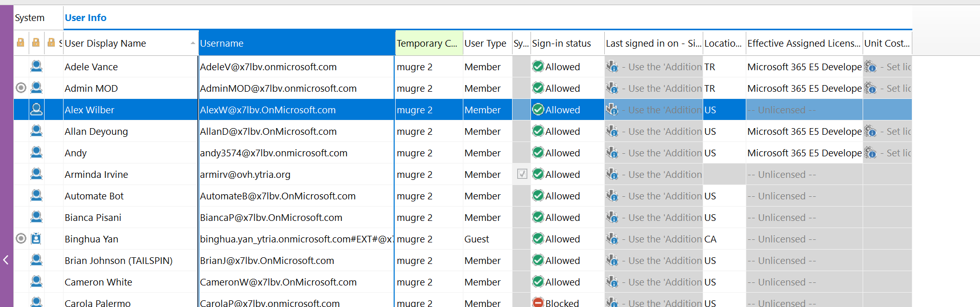The height and width of the screenshot is (307, 980).
Task: Click the red Blocked icon for Carola Palermo
Action: 538,303
